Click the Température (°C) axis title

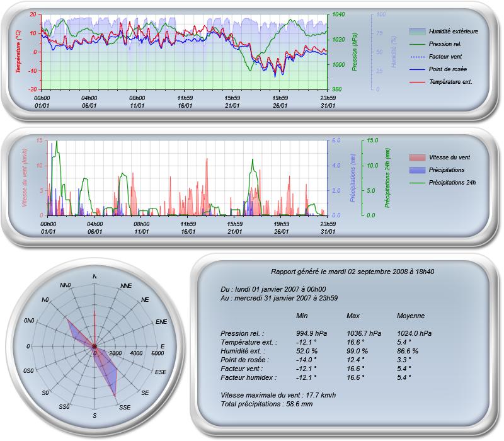point(18,52)
